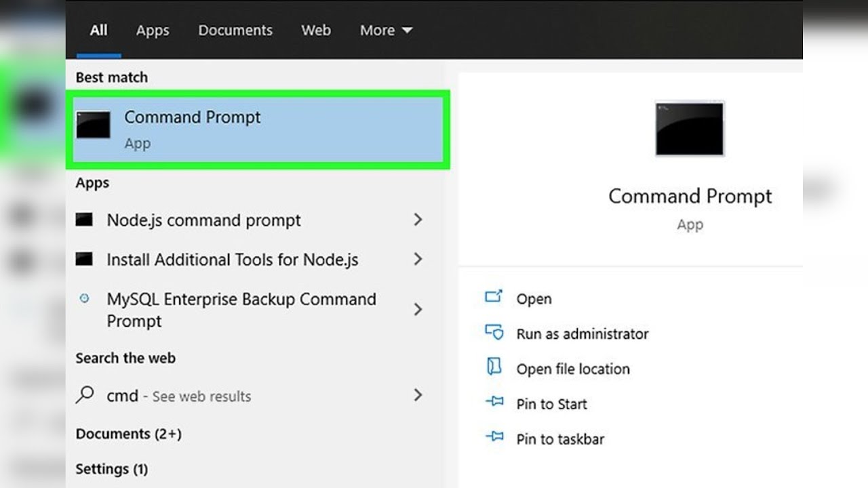The image size is (868, 488).
Task: Expand the Node.js command prompt arrow
Action: 418,220
